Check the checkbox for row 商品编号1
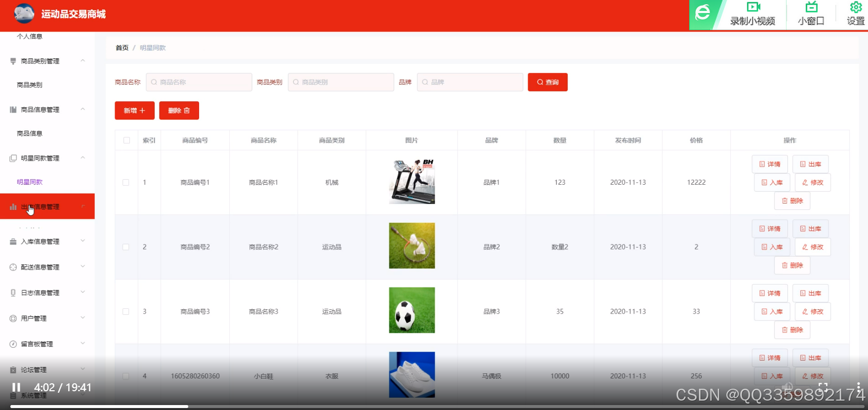Viewport: 868px width, 410px height. [126, 182]
